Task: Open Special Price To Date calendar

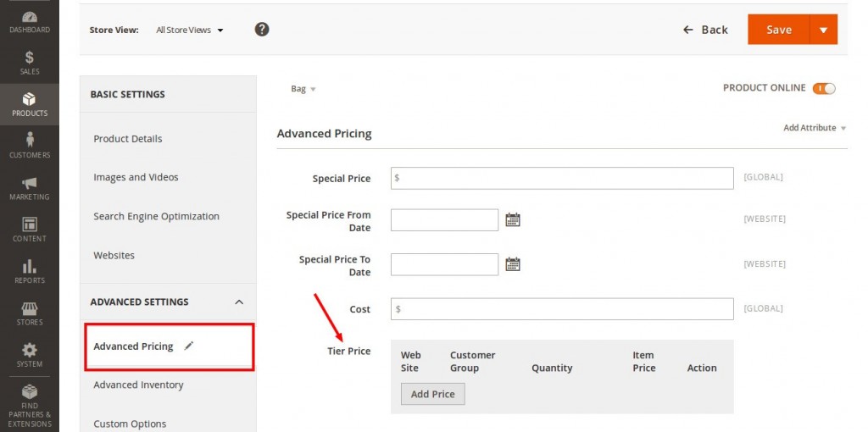Action: [513, 264]
